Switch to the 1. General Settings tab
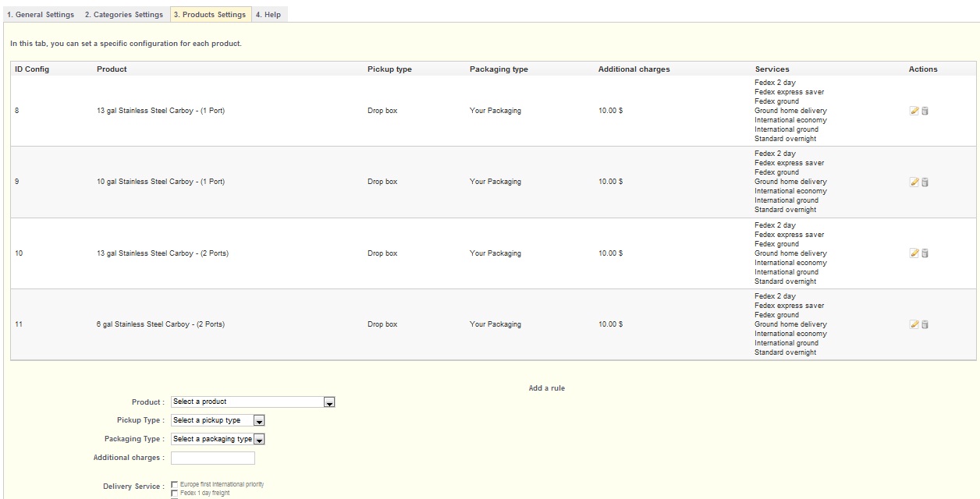This screenshot has height=499, width=980. click(x=40, y=15)
